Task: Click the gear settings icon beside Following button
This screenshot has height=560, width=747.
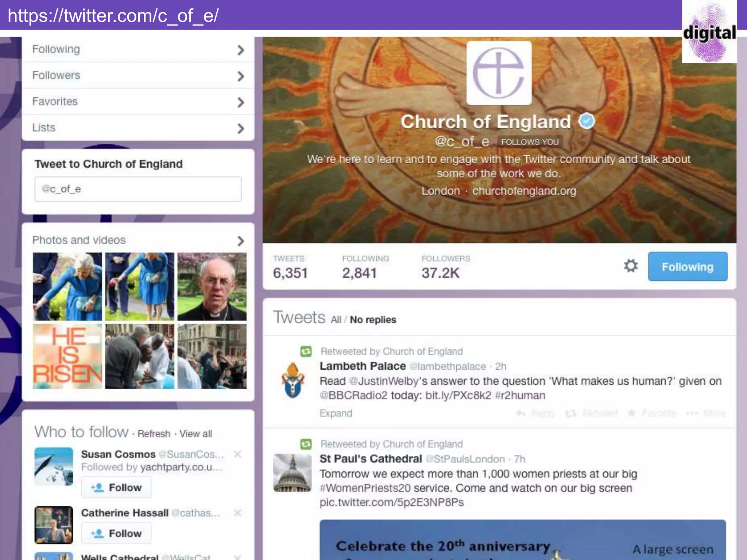Action: point(630,266)
